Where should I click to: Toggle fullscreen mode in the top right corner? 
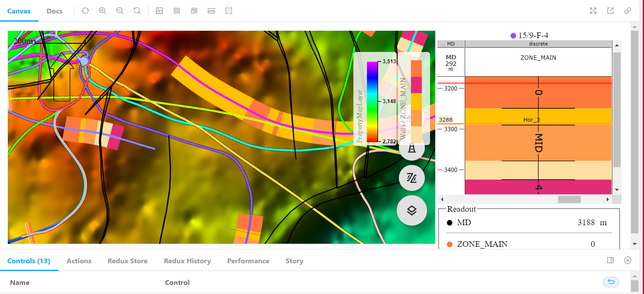click(593, 10)
